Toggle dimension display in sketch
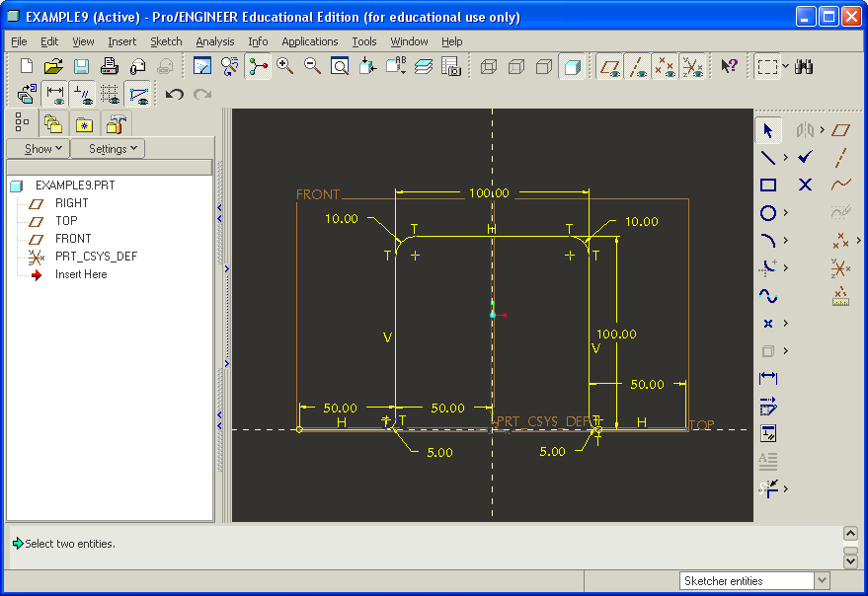 click(55, 95)
